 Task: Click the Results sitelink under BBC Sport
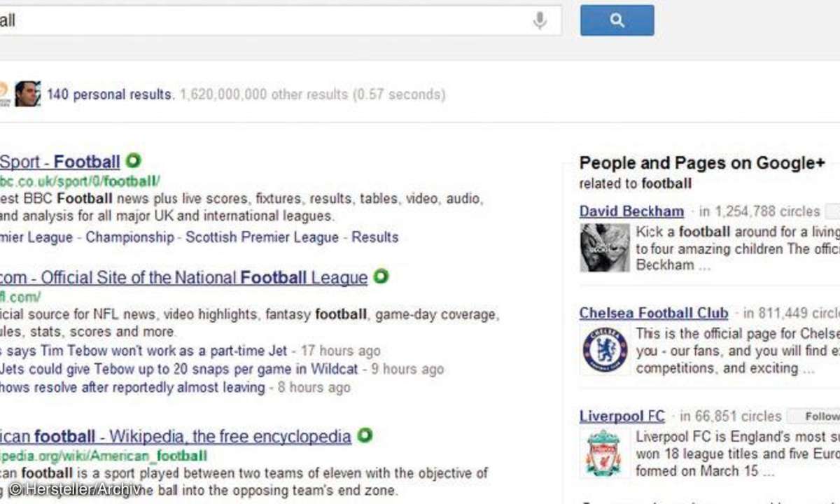tap(374, 237)
